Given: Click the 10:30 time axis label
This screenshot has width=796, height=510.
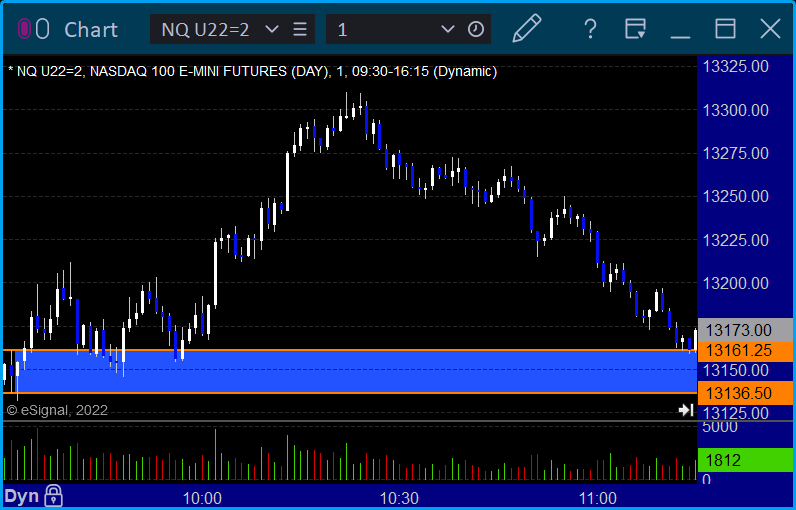Looking at the screenshot, I should pyautogui.click(x=400, y=498).
